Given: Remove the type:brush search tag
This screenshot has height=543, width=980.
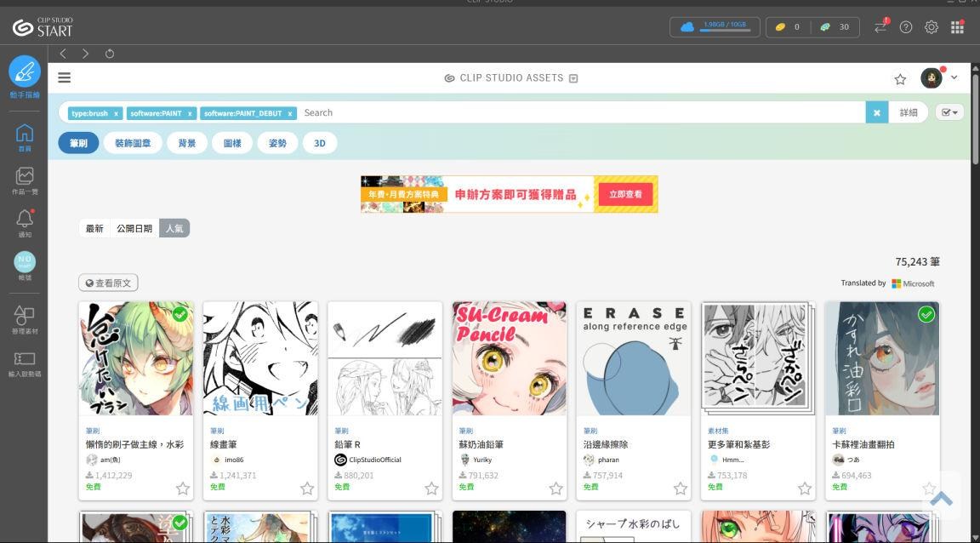Looking at the screenshot, I should 116,113.
